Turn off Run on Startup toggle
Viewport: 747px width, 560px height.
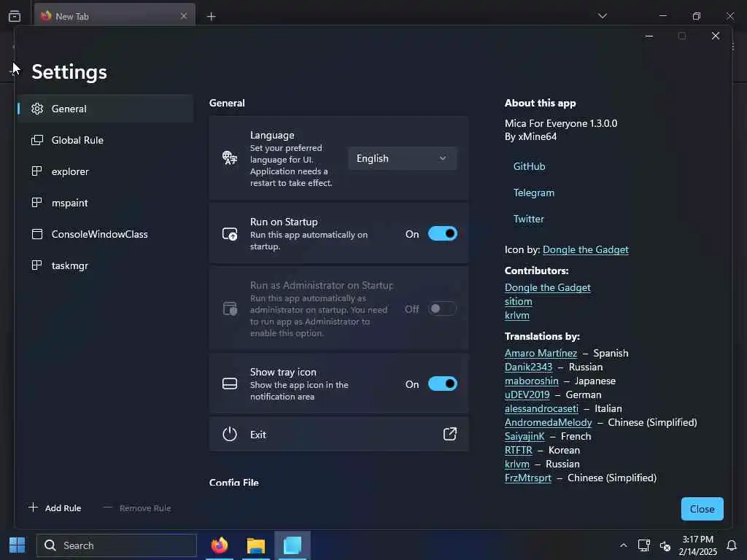point(443,234)
